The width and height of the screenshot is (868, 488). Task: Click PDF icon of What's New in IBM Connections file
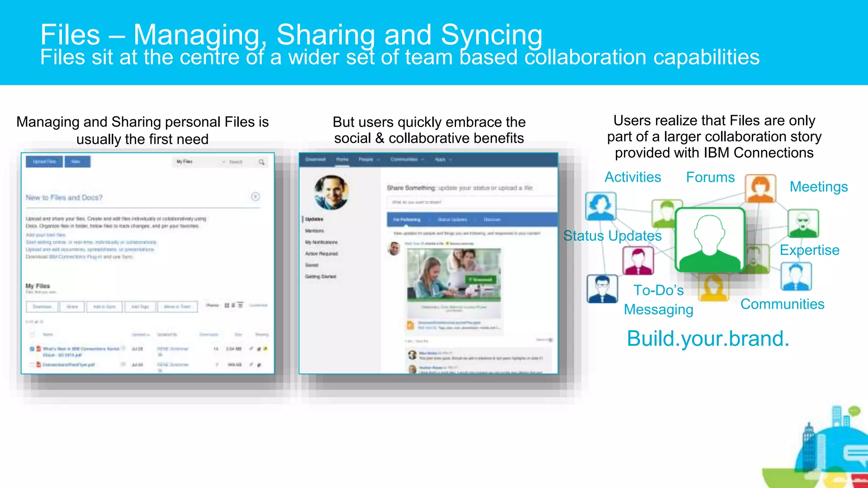point(39,349)
